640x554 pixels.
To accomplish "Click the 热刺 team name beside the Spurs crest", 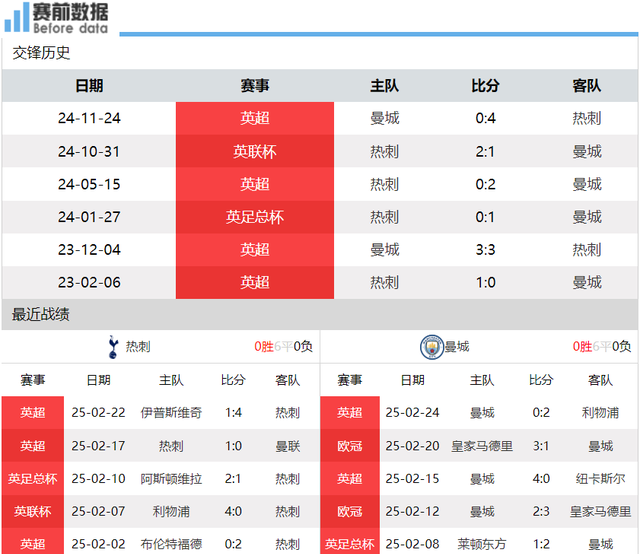I will [138, 347].
